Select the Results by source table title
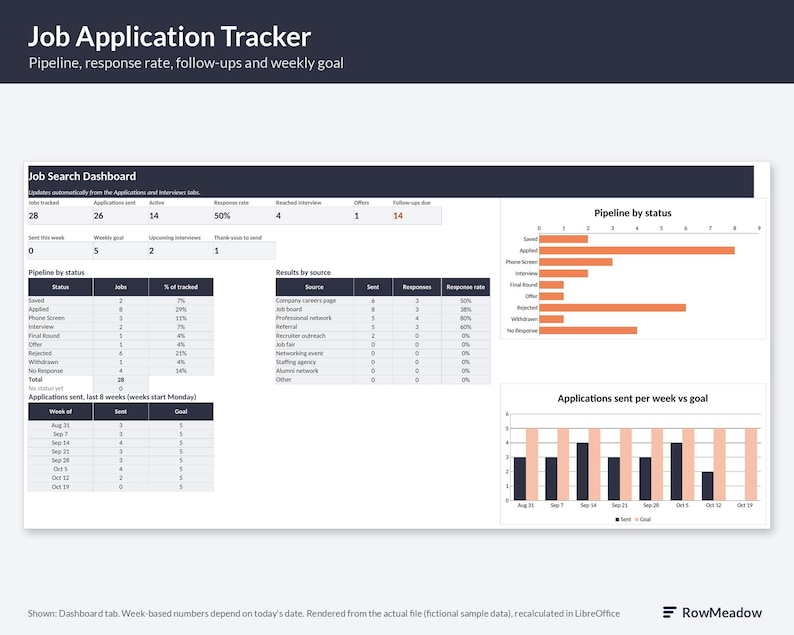This screenshot has height=635, width=794. click(303, 272)
